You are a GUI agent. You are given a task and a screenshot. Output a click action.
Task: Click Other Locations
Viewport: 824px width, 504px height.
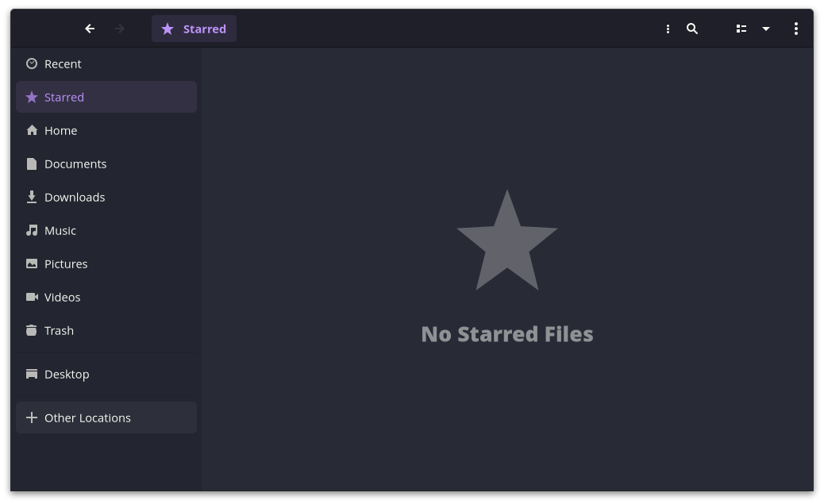[x=87, y=417]
